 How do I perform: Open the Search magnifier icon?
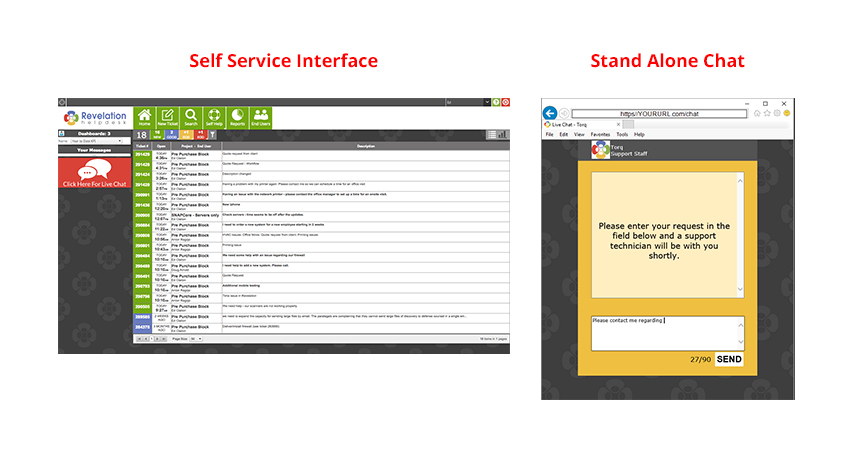(x=191, y=117)
